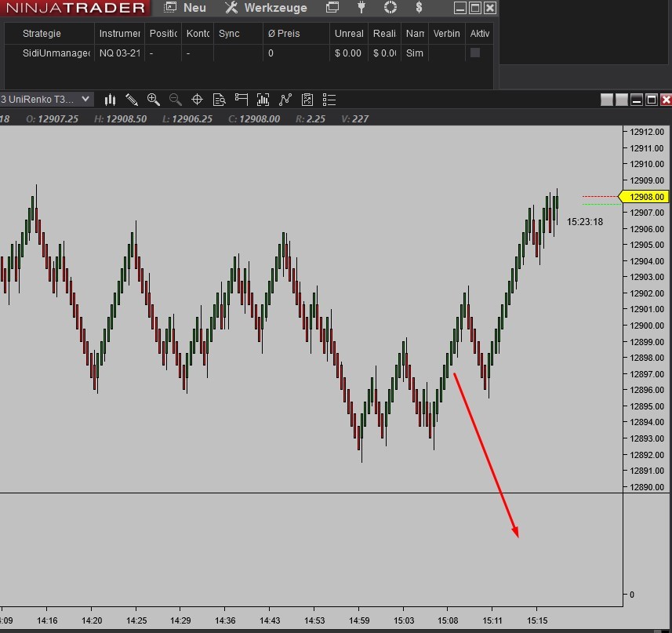This screenshot has width=672, height=633.
Task: Open the Data Box icon
Action: (220, 100)
